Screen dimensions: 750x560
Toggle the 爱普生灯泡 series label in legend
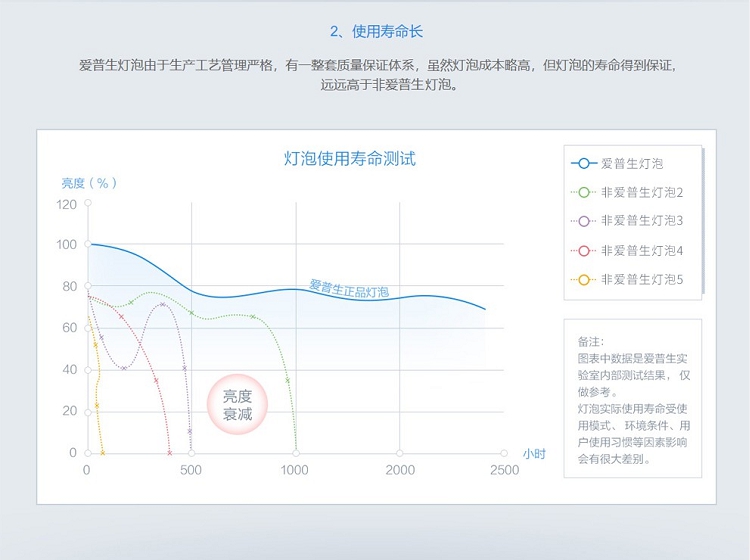[x=631, y=163]
